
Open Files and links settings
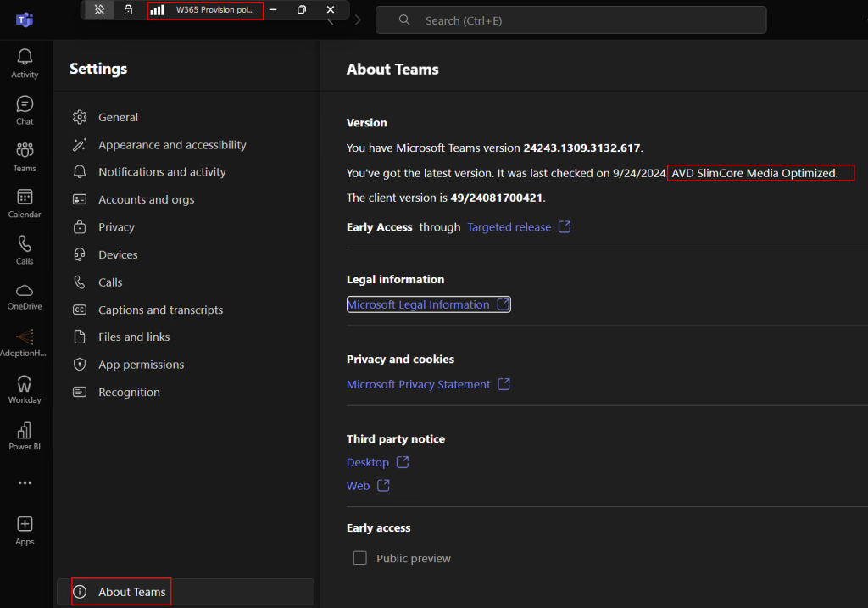(x=134, y=337)
